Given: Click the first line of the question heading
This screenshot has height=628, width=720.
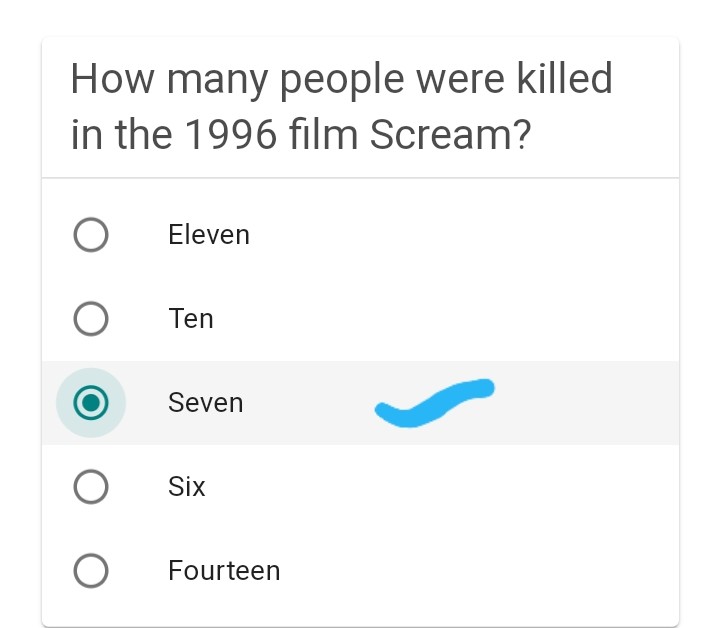Looking at the screenshot, I should coord(341,80).
